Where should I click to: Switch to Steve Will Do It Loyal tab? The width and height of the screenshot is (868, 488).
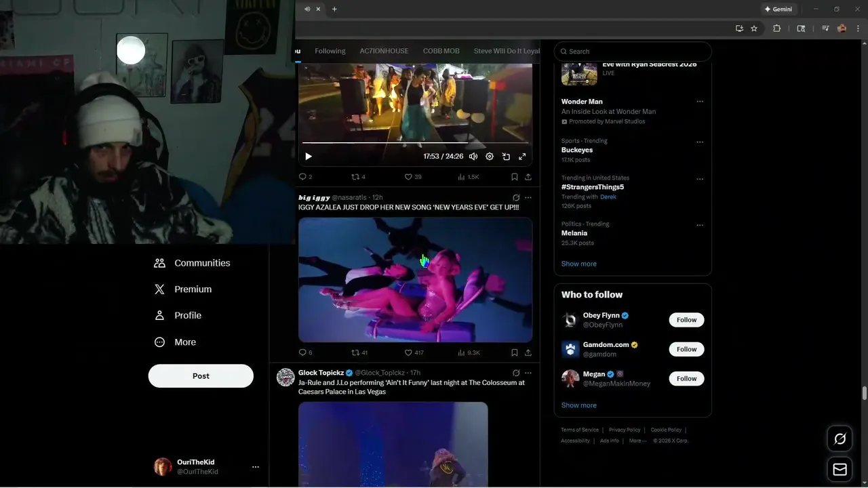(507, 51)
